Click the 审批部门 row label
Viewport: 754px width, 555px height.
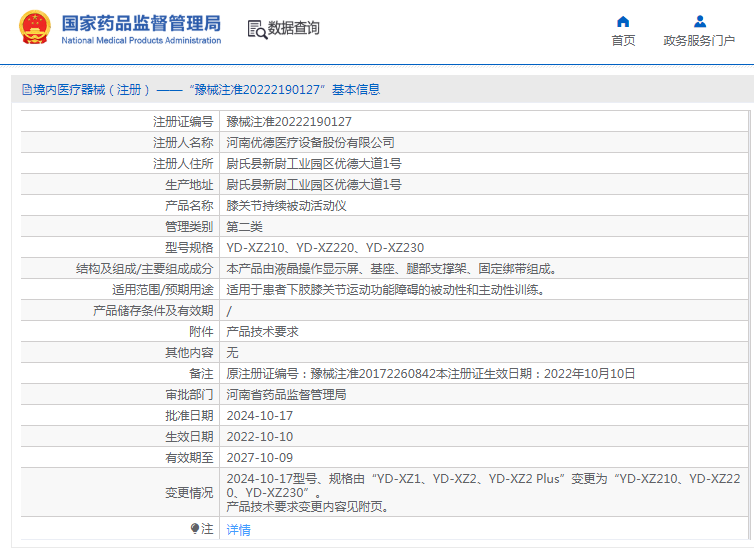[189, 395]
